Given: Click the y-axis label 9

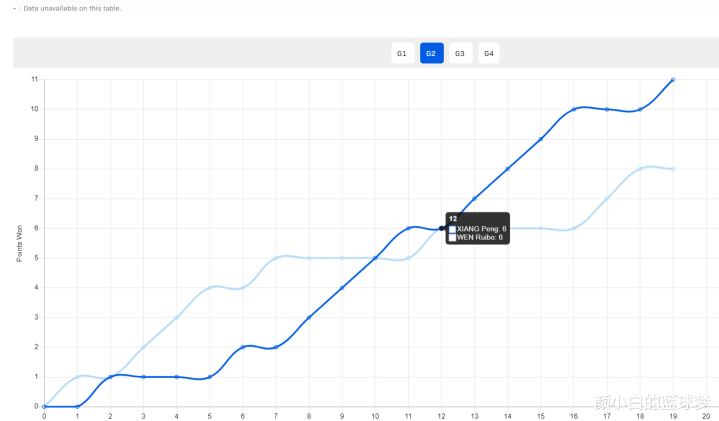Looking at the screenshot, I should [x=36, y=139].
